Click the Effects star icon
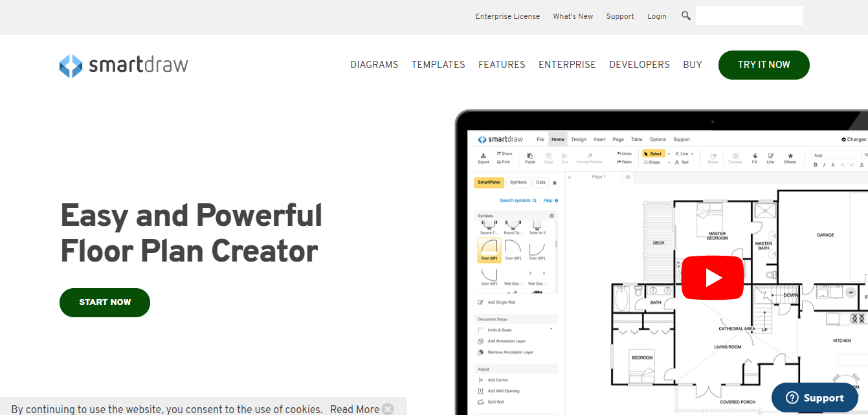This screenshot has width=868, height=415. point(790,158)
